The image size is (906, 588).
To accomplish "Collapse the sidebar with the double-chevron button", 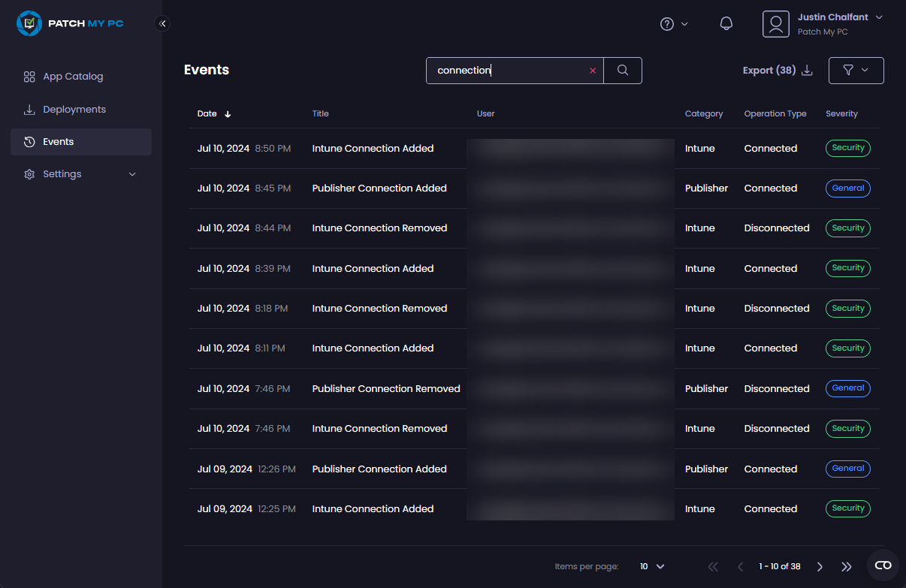I will coord(162,23).
